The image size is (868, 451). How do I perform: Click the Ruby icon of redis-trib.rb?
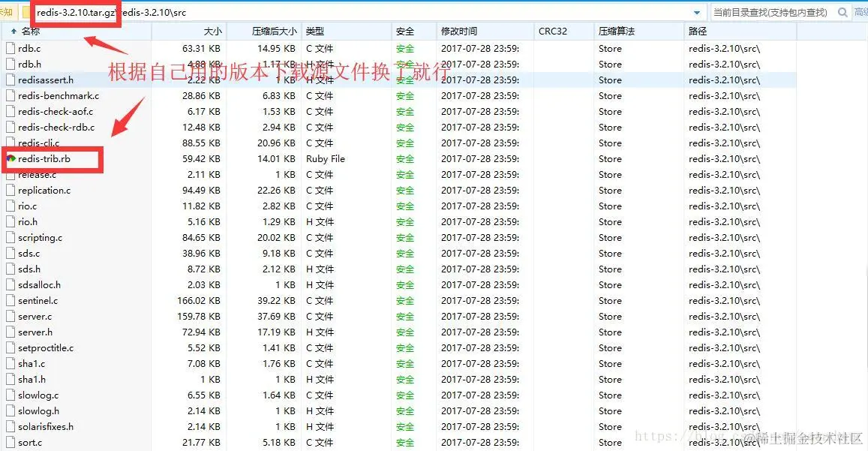pyautogui.click(x=11, y=158)
